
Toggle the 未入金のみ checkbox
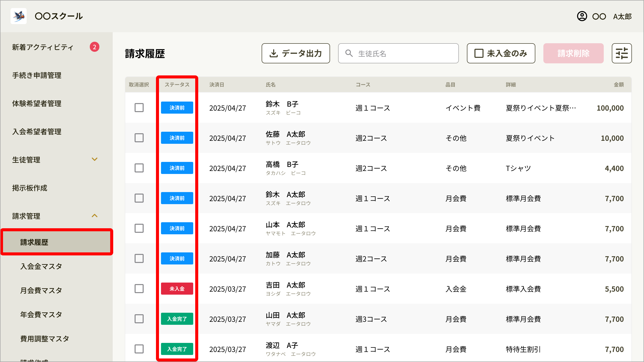[479, 53]
